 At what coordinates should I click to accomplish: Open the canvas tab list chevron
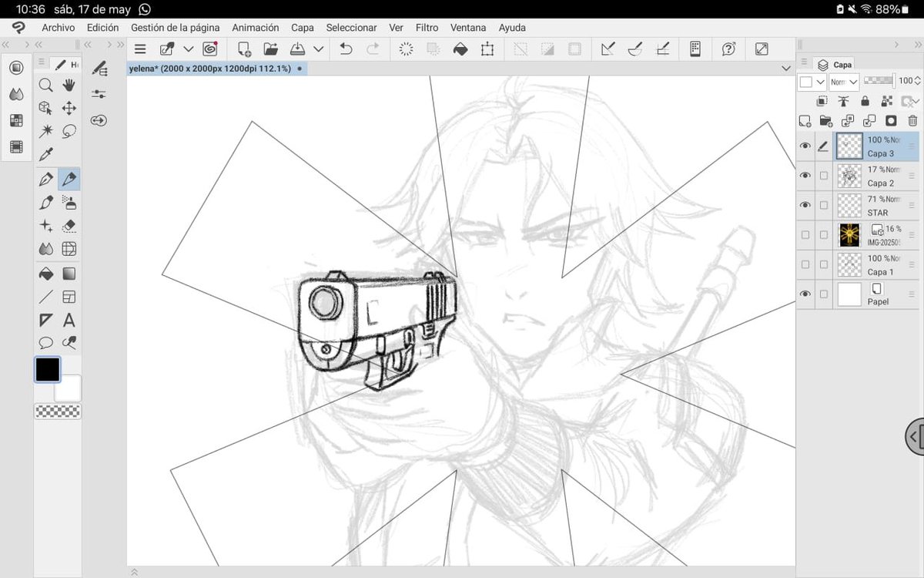coord(785,69)
